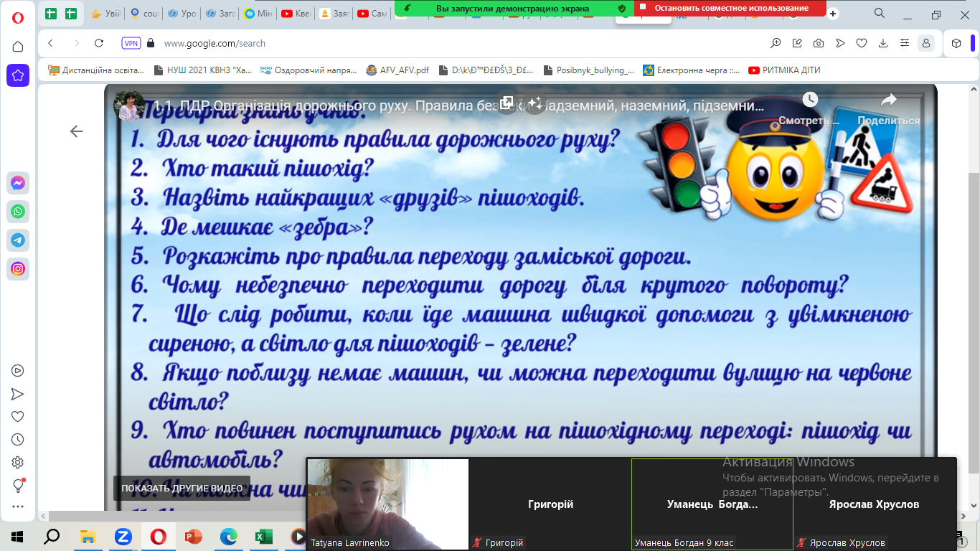Click the page vertical scrollbar
The width and height of the screenshot is (980, 551).
pyautogui.click(x=973, y=323)
